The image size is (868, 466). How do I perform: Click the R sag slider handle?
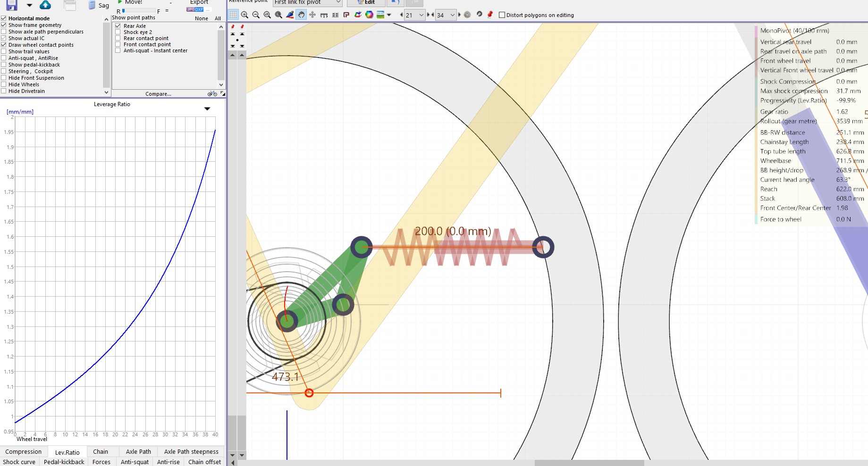coord(123,11)
